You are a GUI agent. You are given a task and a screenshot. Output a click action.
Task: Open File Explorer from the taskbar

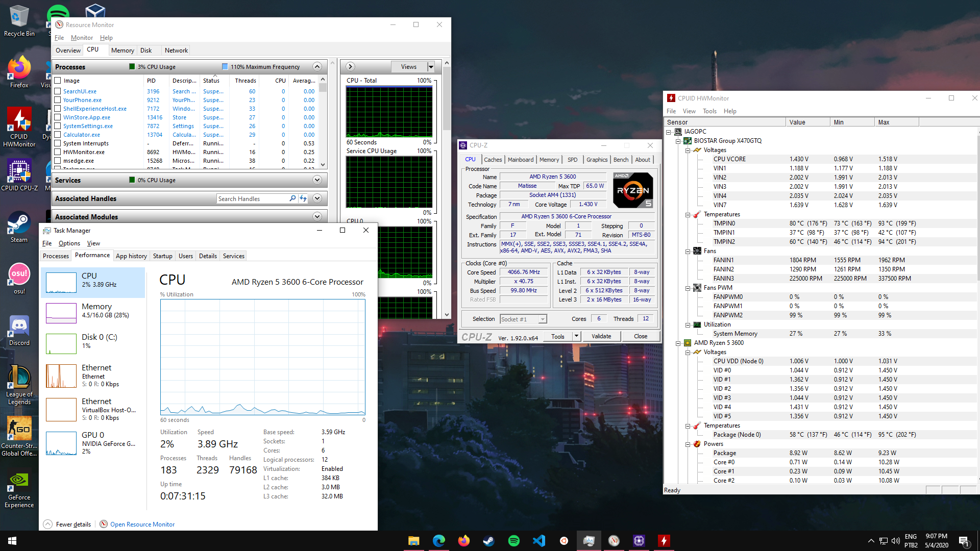[413, 541]
